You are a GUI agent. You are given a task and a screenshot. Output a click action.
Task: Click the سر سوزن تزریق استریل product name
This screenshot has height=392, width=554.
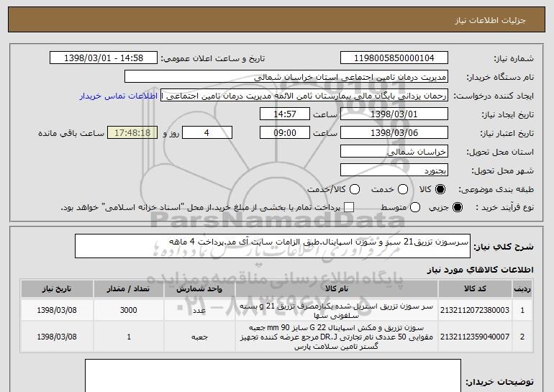tap(337, 311)
